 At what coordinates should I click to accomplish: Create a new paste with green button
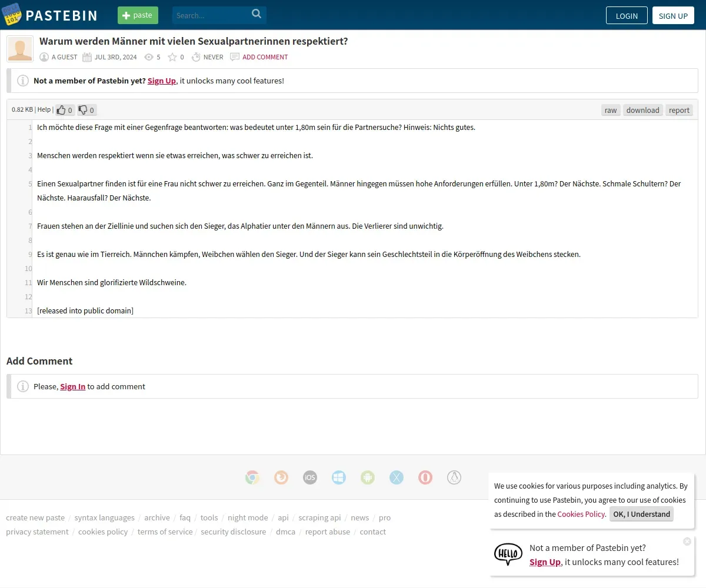point(138,15)
